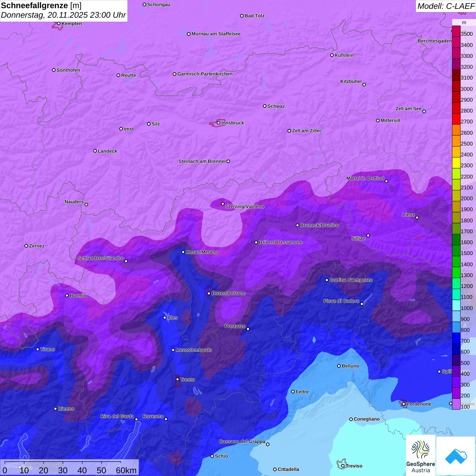The height and width of the screenshot is (476, 476).
Task: Click the 'Brixen/Bressanone' label
Action: (280, 242)
